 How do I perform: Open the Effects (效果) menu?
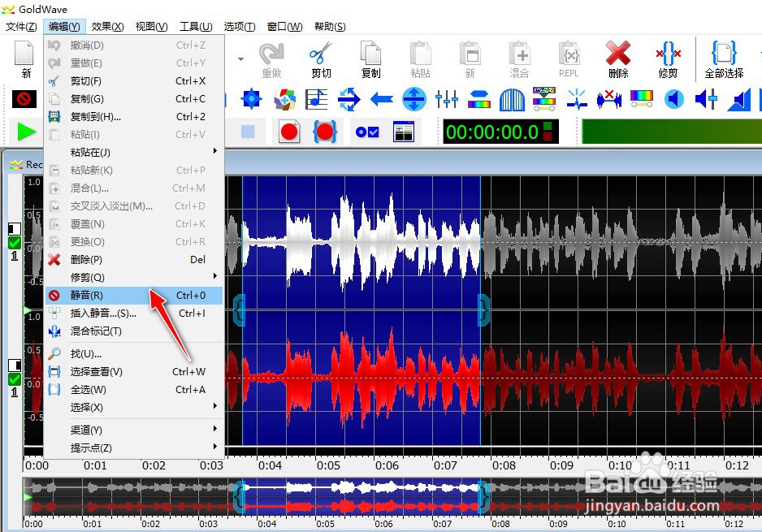tap(107, 26)
